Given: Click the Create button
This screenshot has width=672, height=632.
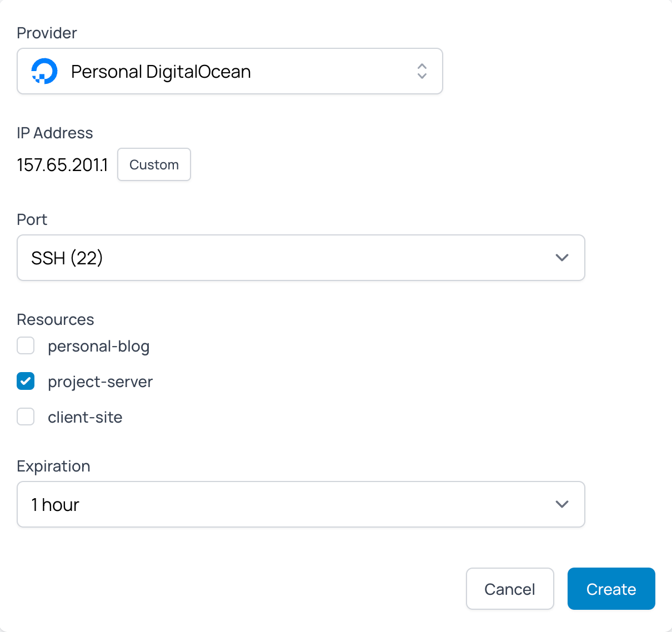Looking at the screenshot, I should 611,589.
